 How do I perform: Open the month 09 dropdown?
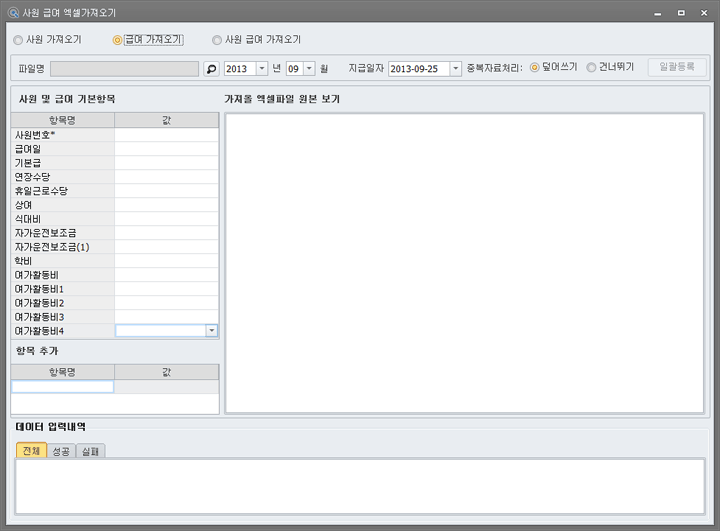click(309, 69)
